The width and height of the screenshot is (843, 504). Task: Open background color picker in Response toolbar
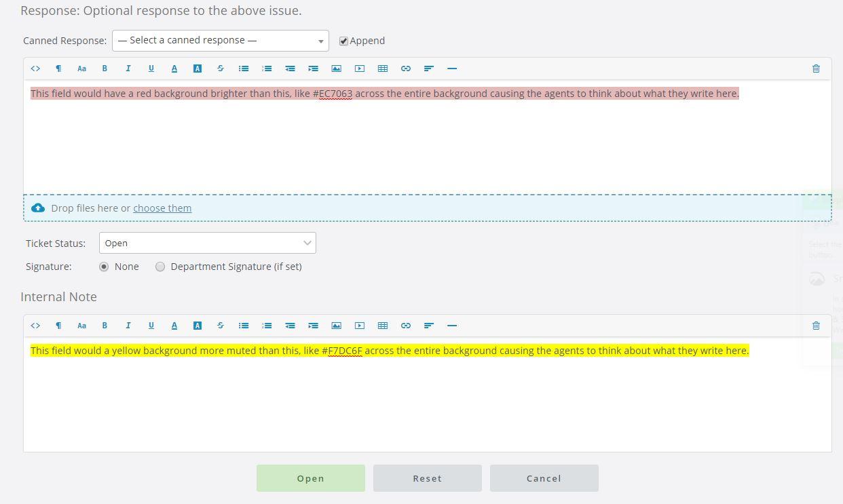click(198, 69)
